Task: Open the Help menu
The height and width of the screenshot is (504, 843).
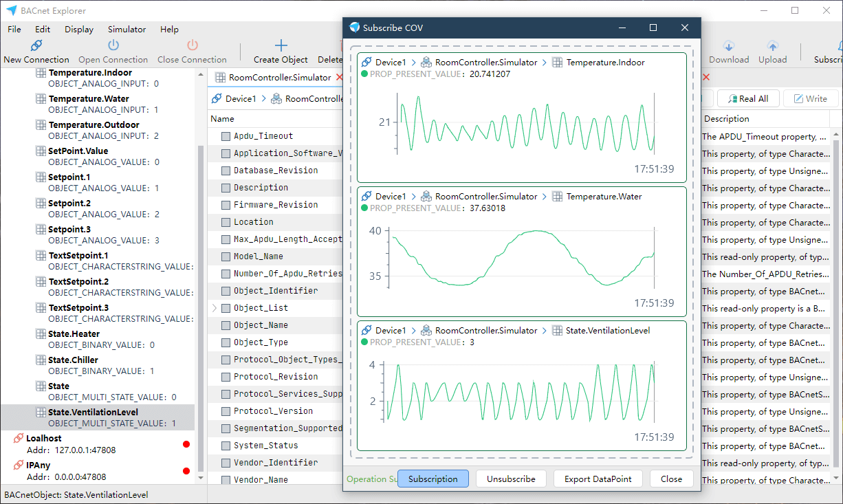Action: coord(169,30)
